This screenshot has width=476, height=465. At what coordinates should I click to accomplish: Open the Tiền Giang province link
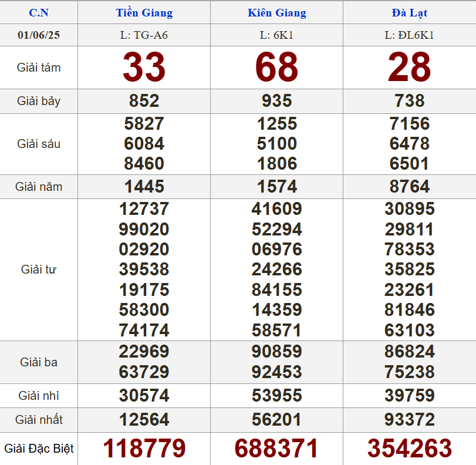pos(144,13)
